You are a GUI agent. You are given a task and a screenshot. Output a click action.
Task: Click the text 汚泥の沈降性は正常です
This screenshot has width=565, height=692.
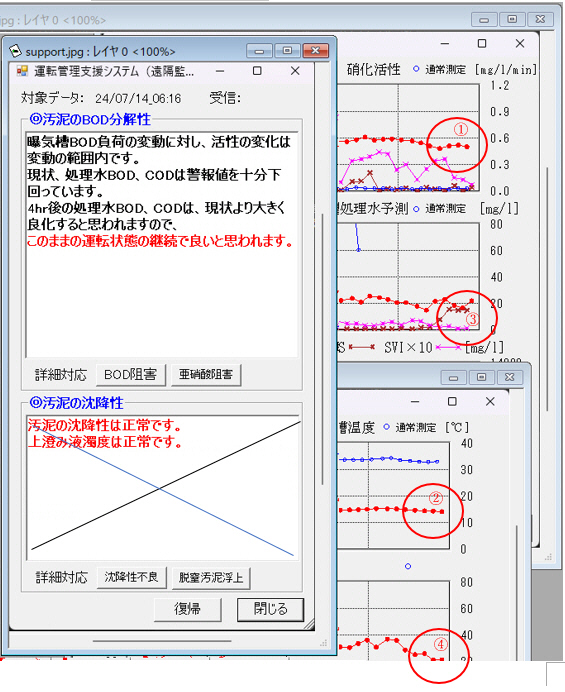[x=105, y=425]
